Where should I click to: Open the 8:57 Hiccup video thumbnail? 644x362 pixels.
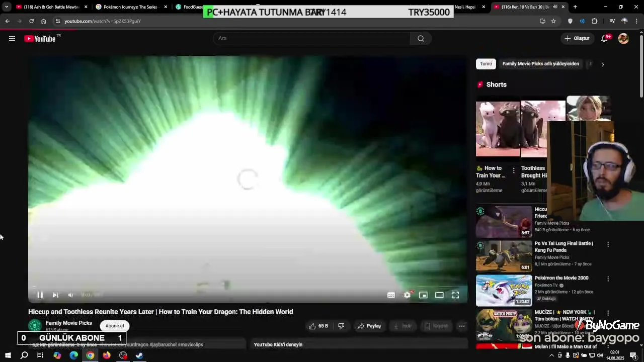(504, 222)
